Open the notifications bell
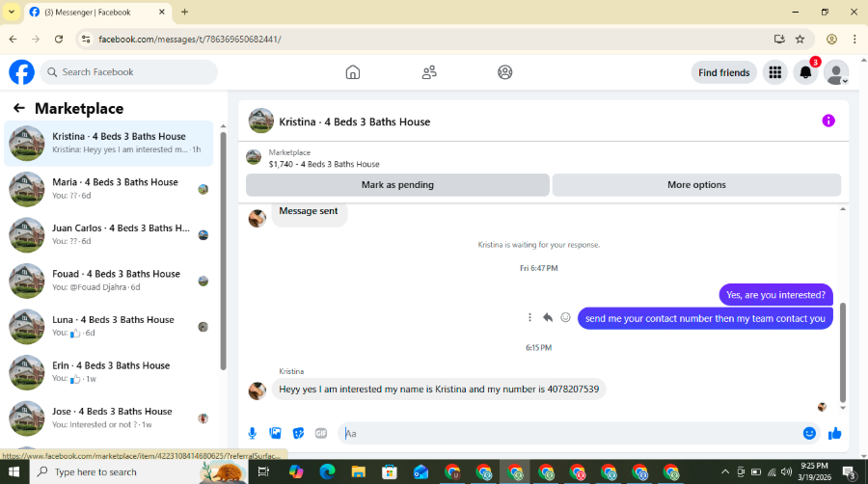 tap(805, 72)
